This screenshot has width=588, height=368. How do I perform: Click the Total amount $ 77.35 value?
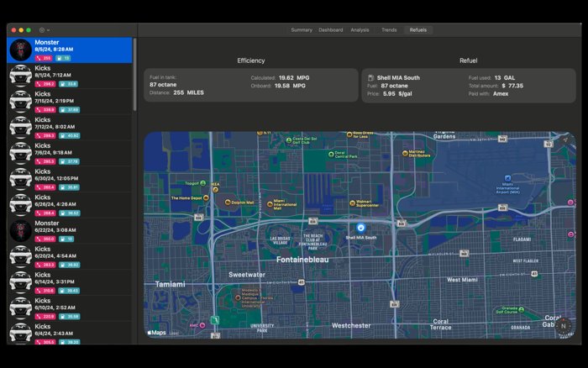[512, 86]
